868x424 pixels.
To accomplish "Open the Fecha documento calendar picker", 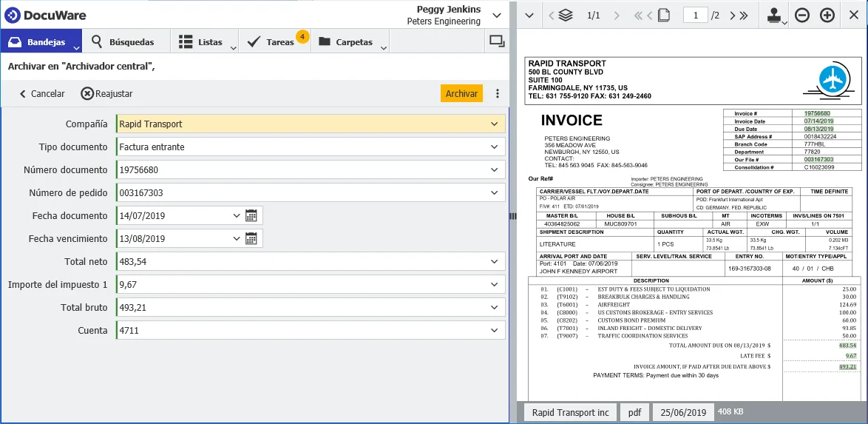I will [x=251, y=215].
